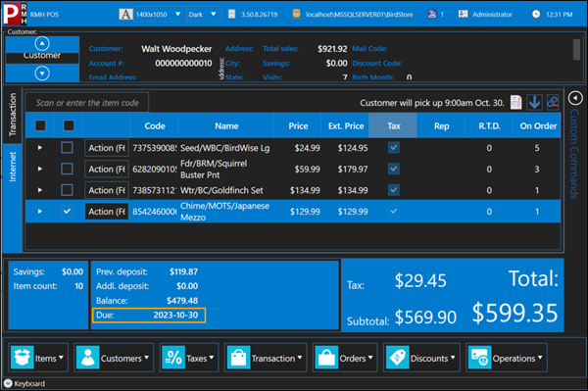588x391 pixels.
Task: Click the Discounts tag icon
Action: [398, 358]
